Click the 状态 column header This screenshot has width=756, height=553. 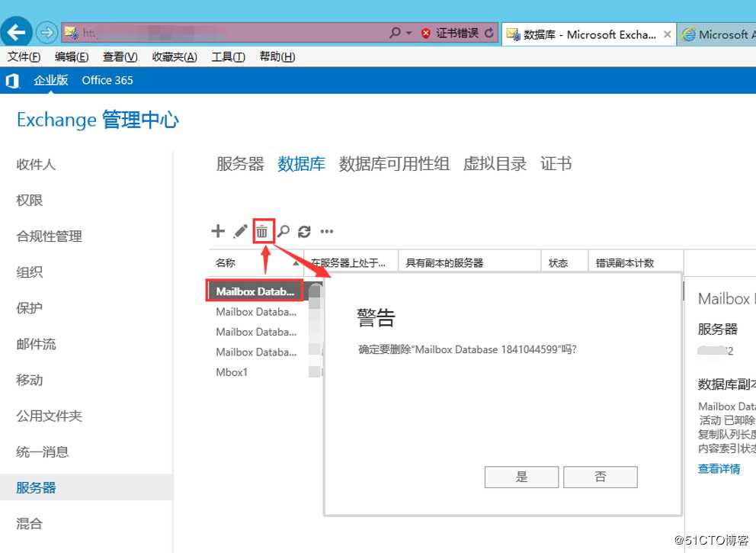click(x=565, y=263)
